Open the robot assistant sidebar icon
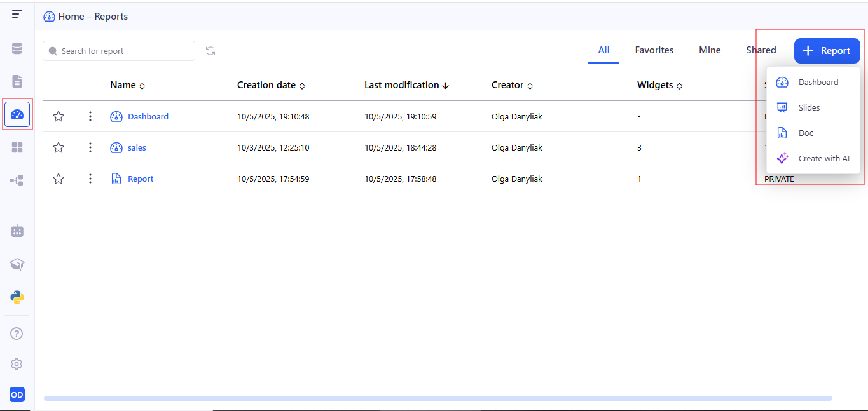868x411 pixels. point(17,231)
